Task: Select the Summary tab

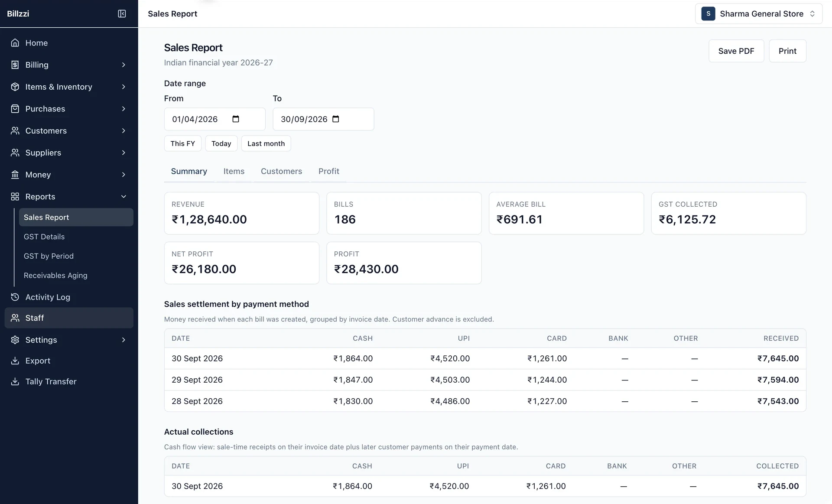Action: coord(189,171)
